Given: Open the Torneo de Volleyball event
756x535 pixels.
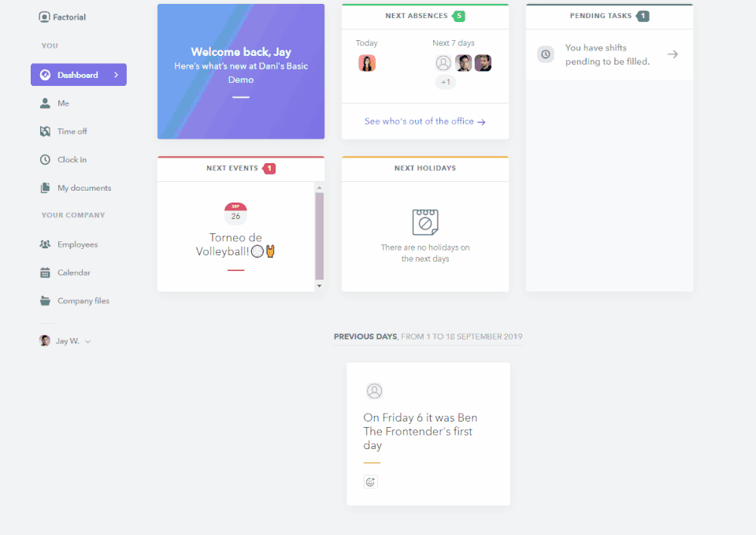Looking at the screenshot, I should (235, 244).
